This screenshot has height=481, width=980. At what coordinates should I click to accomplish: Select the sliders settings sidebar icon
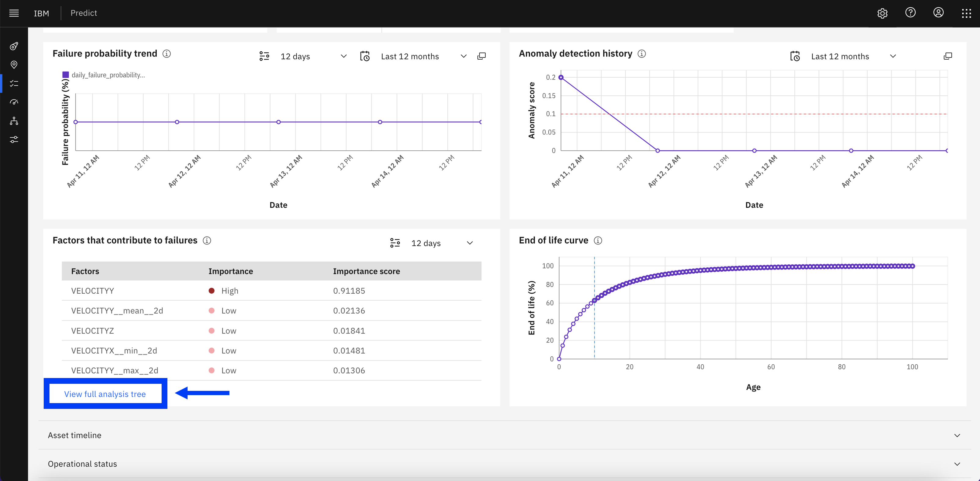(14, 140)
